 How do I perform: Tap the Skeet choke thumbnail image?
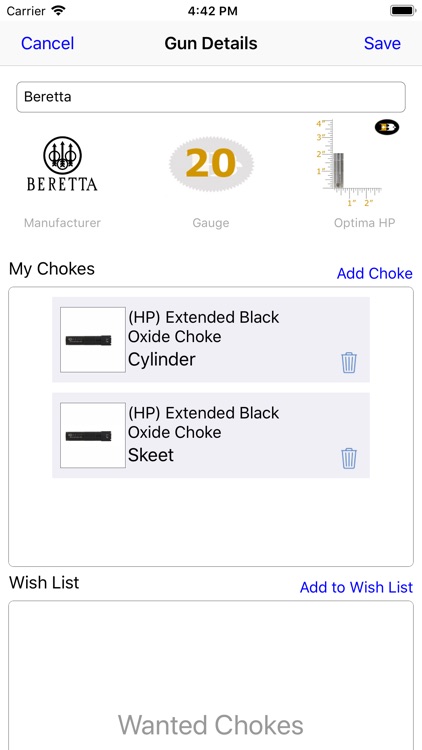coord(93,435)
